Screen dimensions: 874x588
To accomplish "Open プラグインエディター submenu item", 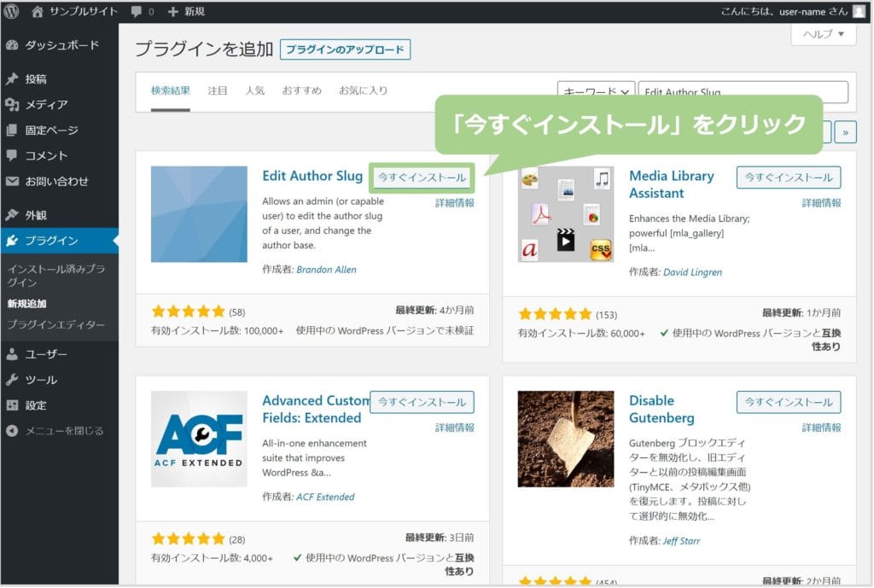I will pyautogui.click(x=55, y=325).
